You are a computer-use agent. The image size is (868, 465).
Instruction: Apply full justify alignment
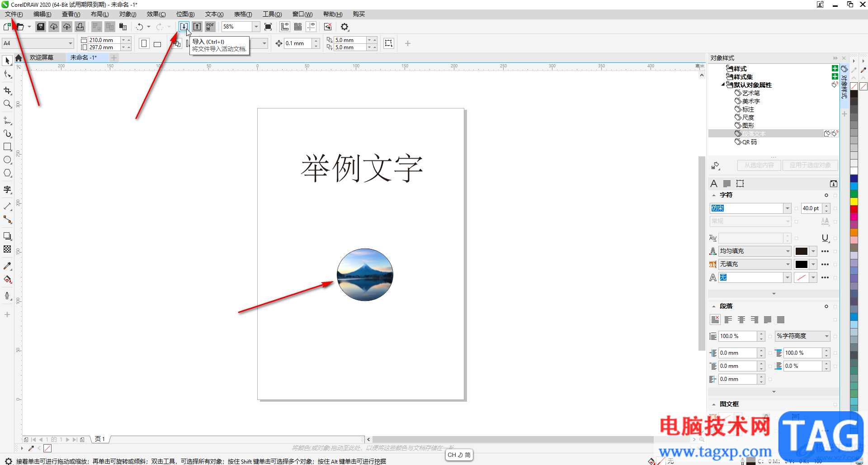click(x=768, y=320)
